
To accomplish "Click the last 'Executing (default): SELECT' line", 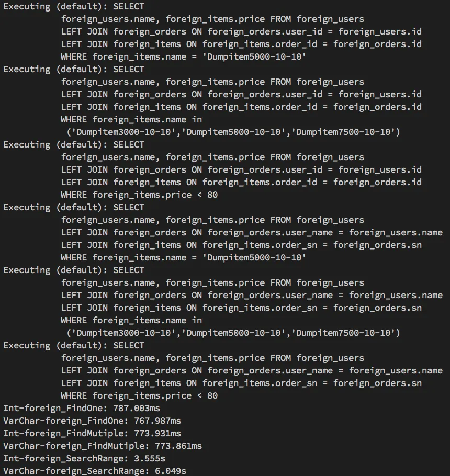I will coord(74,345).
